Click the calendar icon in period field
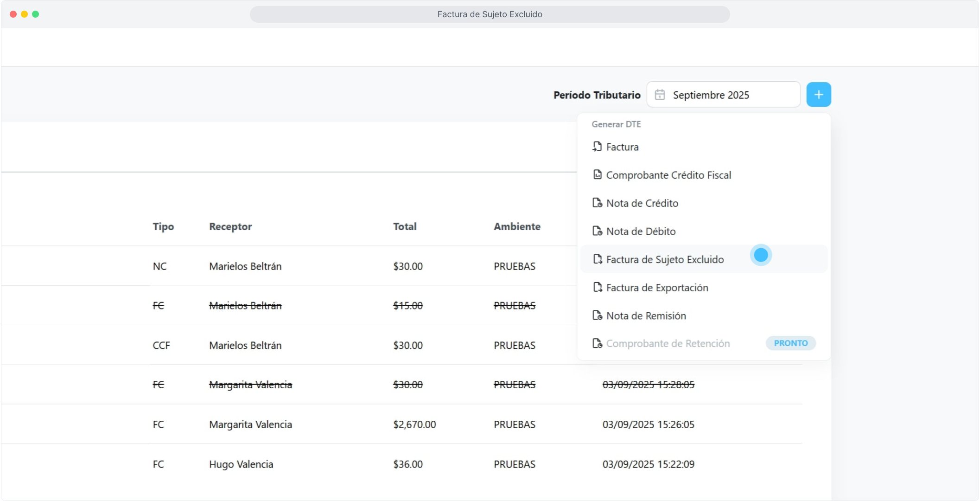This screenshot has height=501, width=980. pos(660,95)
